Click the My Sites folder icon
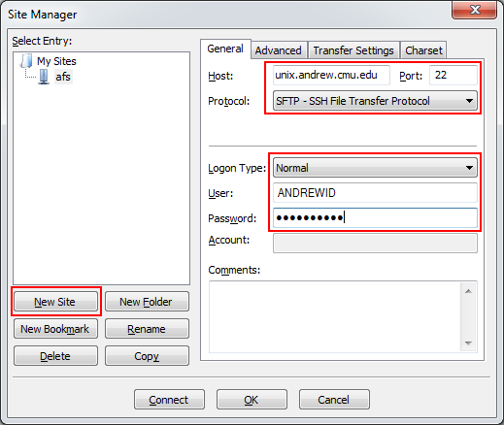This screenshot has width=504, height=425. click(26, 61)
